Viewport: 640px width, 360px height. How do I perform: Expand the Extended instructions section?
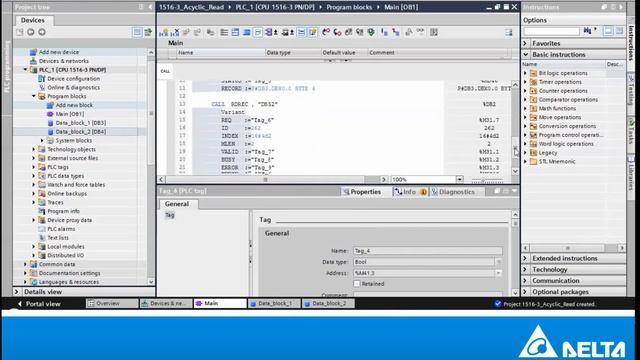pyautogui.click(x=526, y=258)
